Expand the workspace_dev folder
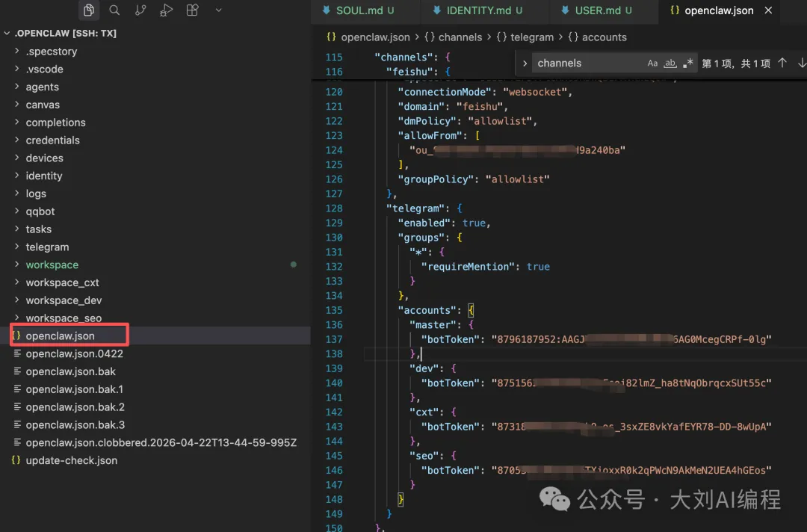This screenshot has height=532, width=807. click(64, 300)
